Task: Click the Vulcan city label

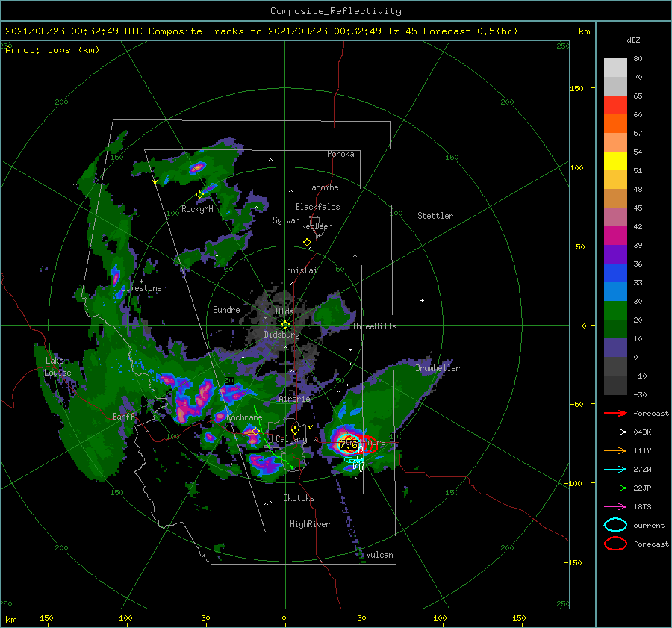Action: [379, 555]
